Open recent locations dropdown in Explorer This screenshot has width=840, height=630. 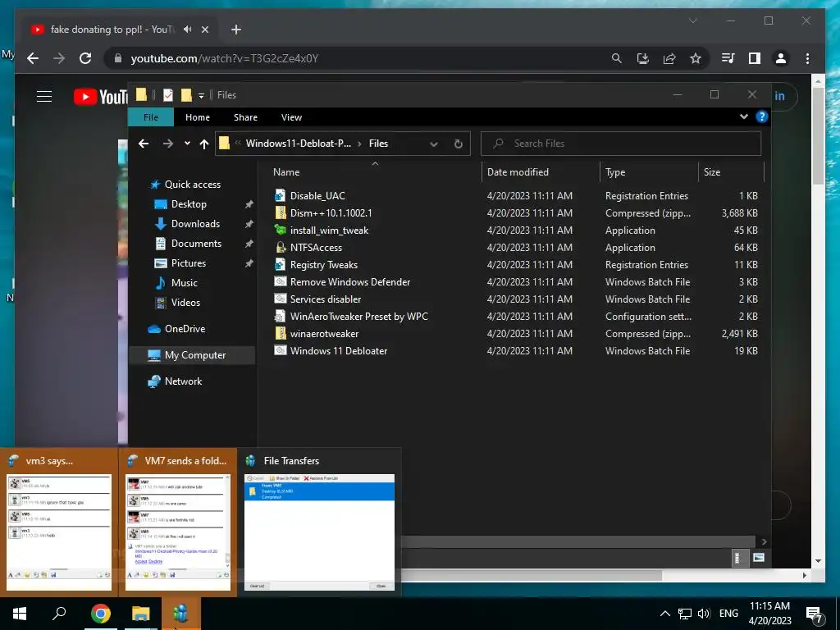click(x=187, y=144)
